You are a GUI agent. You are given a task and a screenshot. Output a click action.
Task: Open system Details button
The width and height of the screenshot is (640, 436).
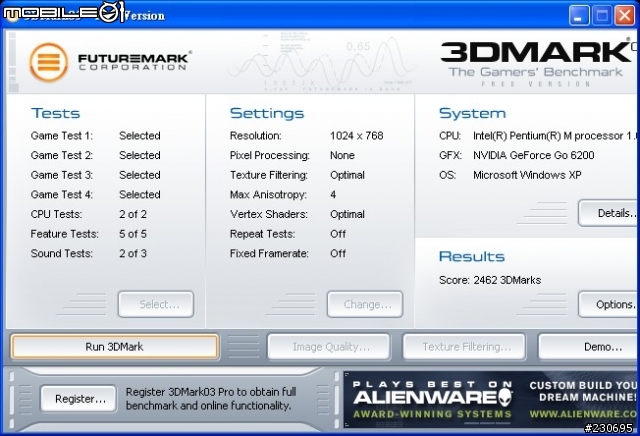pos(609,213)
